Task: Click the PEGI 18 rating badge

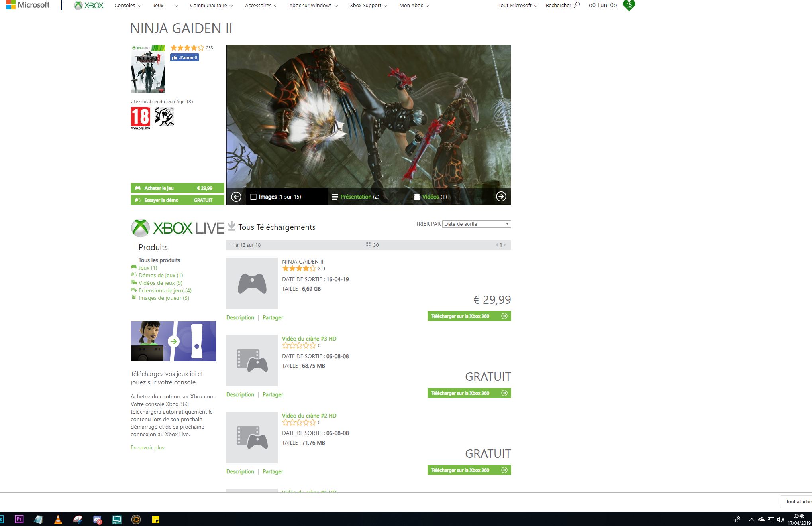Action: [x=141, y=118]
